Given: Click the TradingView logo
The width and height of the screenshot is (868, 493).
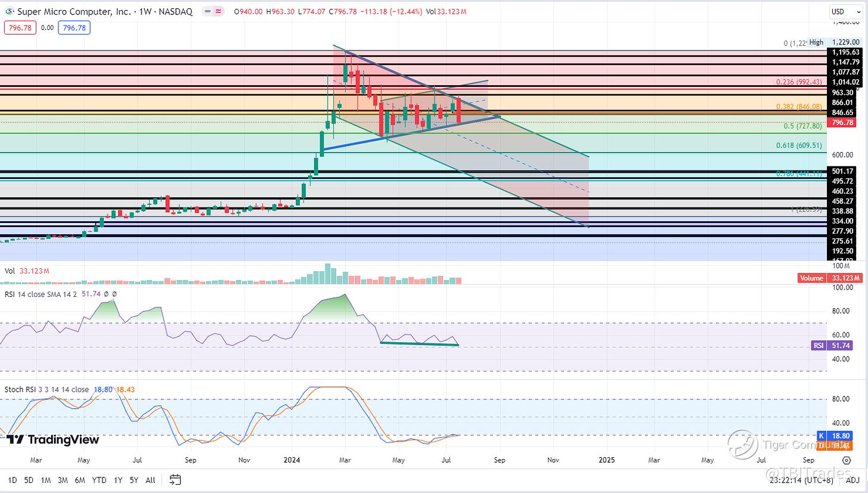Looking at the screenshot, I should (x=53, y=439).
